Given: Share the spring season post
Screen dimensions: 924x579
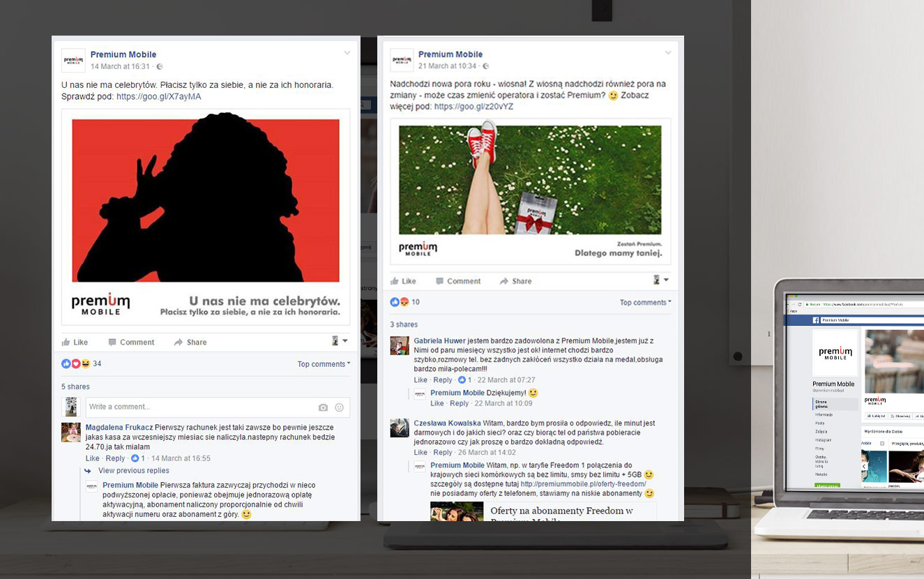Looking at the screenshot, I should (x=515, y=281).
